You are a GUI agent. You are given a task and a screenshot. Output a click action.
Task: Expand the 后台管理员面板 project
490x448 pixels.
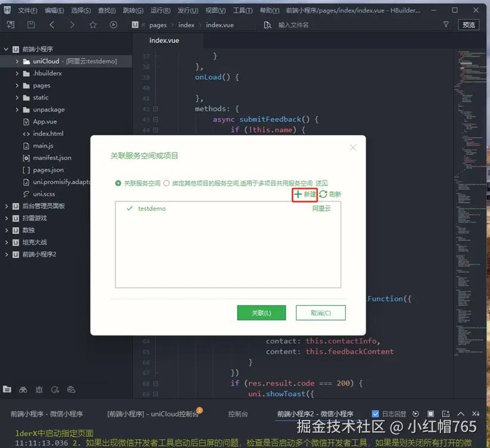[6, 206]
